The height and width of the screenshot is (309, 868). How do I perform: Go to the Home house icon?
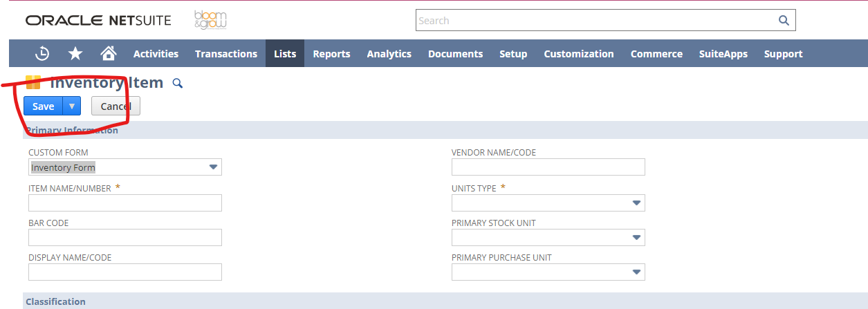click(x=108, y=53)
